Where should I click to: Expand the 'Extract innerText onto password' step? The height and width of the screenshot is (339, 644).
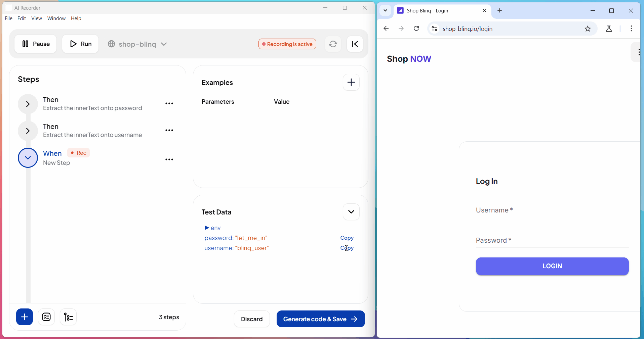pos(28,104)
